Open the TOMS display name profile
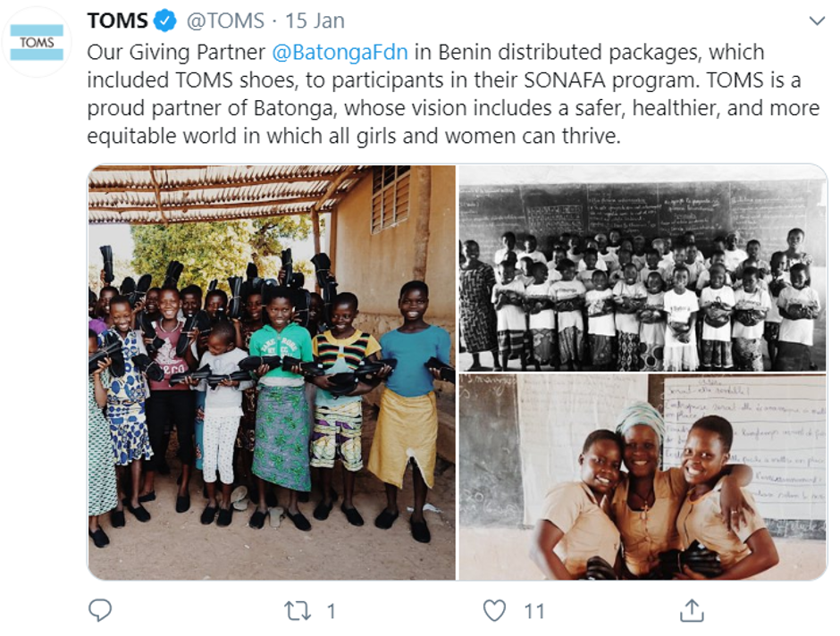This screenshot has height=636, width=840. tap(117, 21)
